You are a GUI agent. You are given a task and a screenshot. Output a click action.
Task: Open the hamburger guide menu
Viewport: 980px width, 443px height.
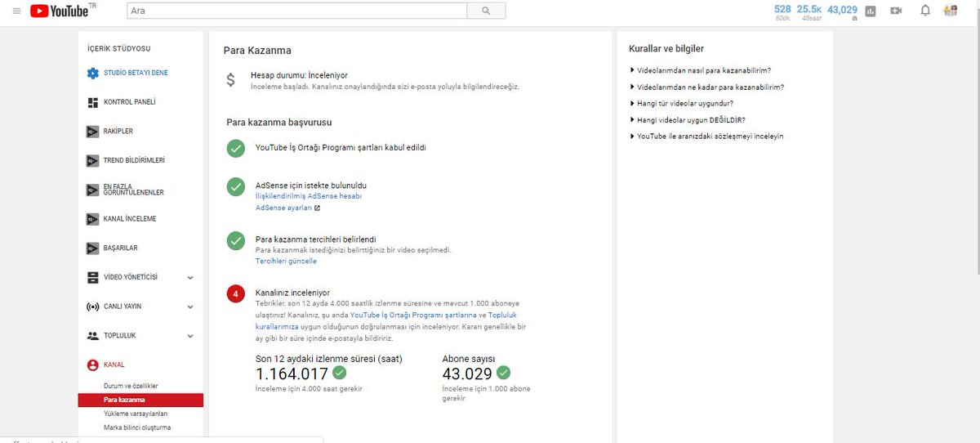pyautogui.click(x=16, y=11)
